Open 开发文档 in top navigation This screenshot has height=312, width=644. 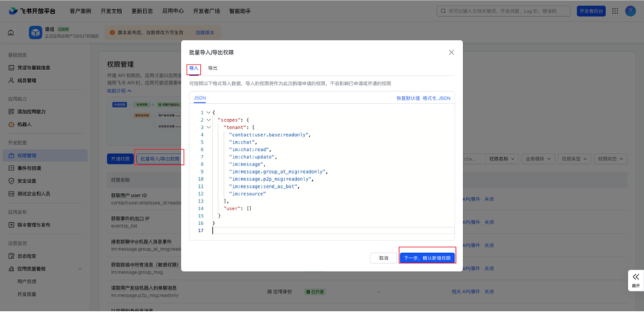112,11
